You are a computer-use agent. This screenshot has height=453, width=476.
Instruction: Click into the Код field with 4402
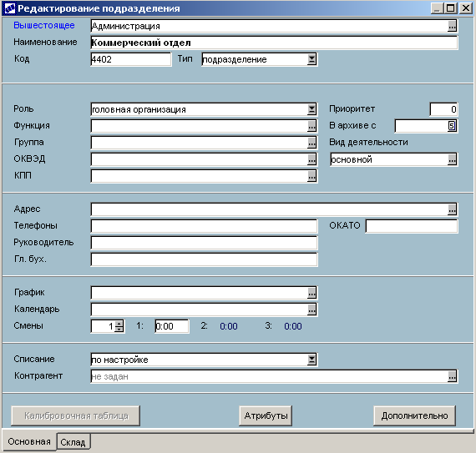(x=131, y=59)
